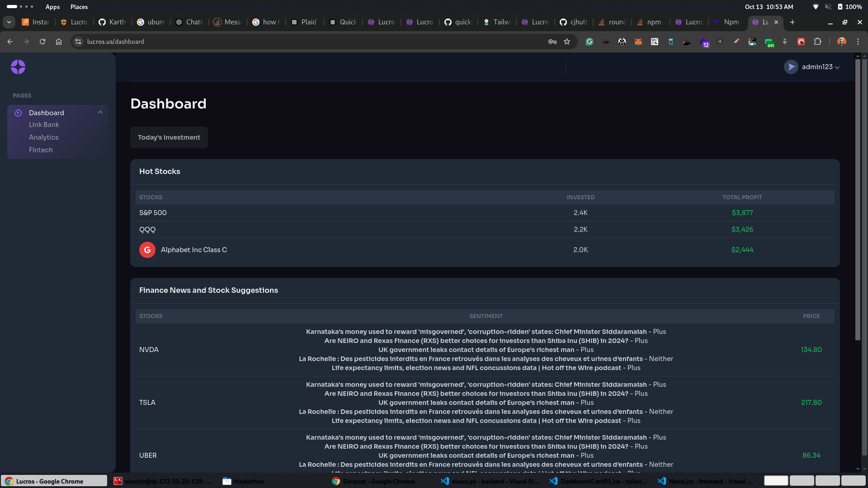Screen dimensions: 868x488
Task: Open the tab search dropdown arrow
Action: point(9,22)
